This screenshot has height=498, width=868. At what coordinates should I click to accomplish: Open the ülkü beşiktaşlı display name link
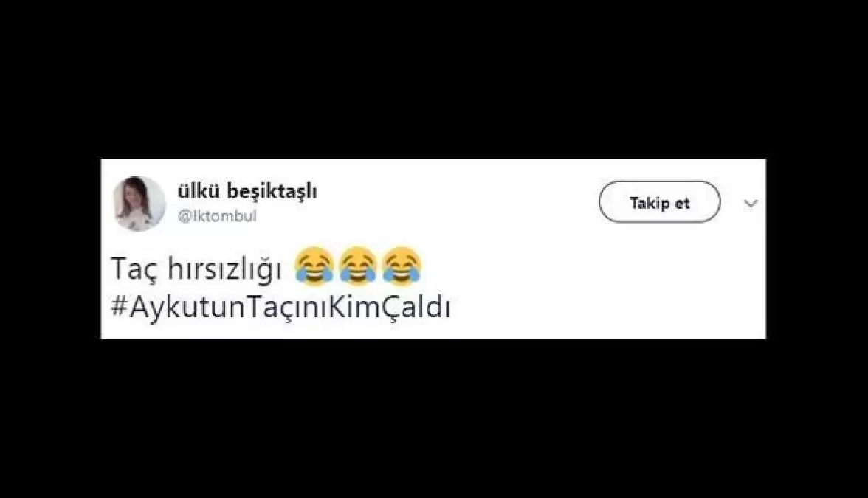(x=247, y=192)
